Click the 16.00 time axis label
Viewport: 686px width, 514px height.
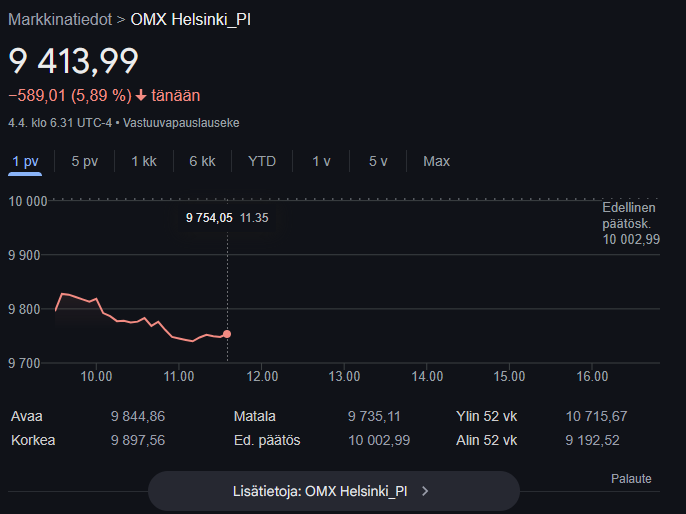pyautogui.click(x=592, y=377)
